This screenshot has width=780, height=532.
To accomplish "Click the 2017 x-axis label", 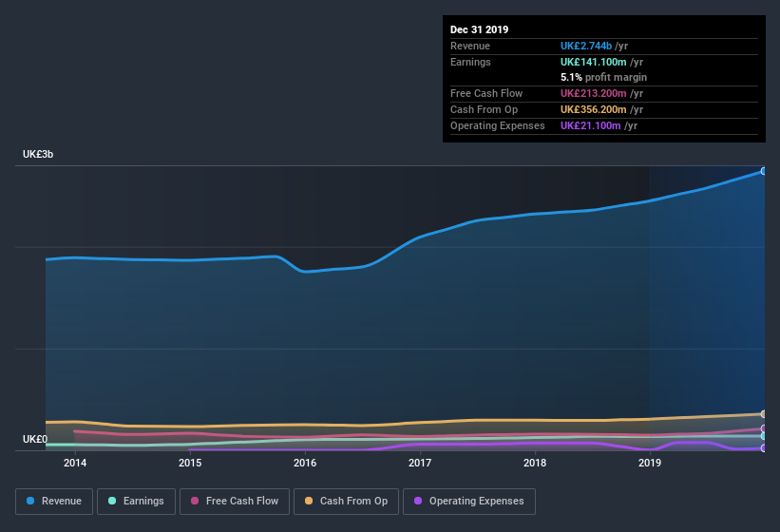I will (420, 463).
